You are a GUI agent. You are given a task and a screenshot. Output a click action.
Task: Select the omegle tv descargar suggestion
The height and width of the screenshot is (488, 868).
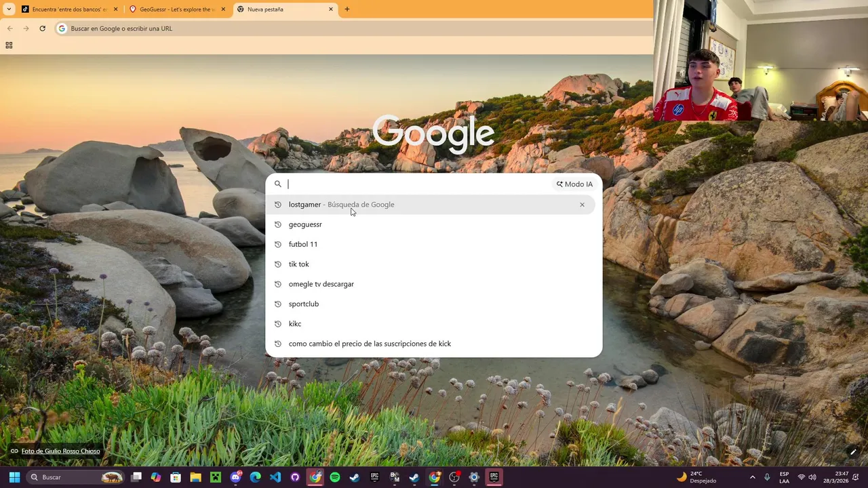pyautogui.click(x=431, y=284)
